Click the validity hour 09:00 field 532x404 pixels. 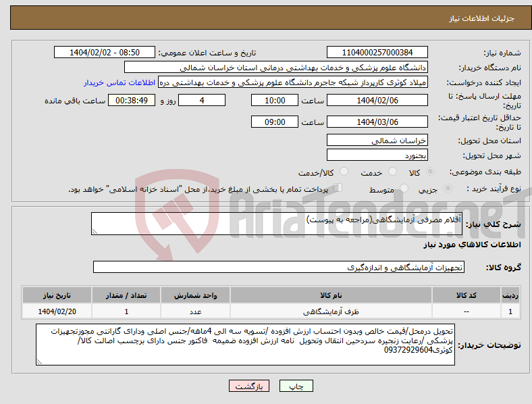275,122
